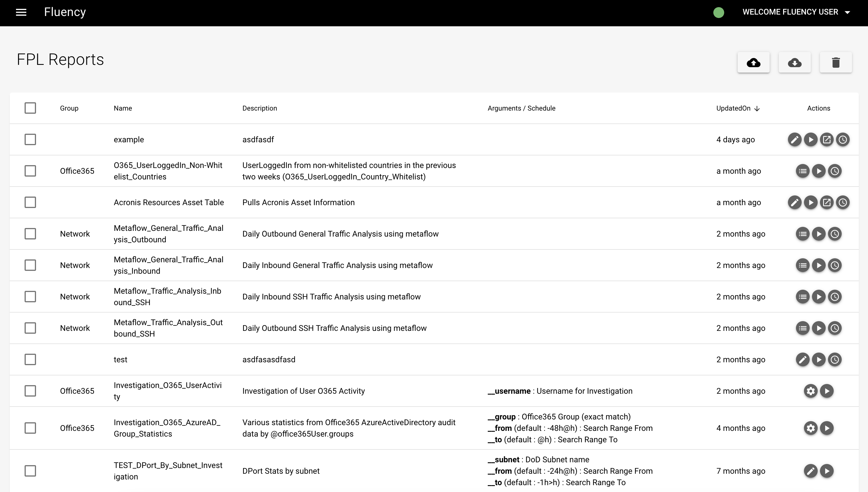Screen dimensions: 868x492
Task: Check the Acronis Resources Asset Table box
Action: [x=30, y=202]
